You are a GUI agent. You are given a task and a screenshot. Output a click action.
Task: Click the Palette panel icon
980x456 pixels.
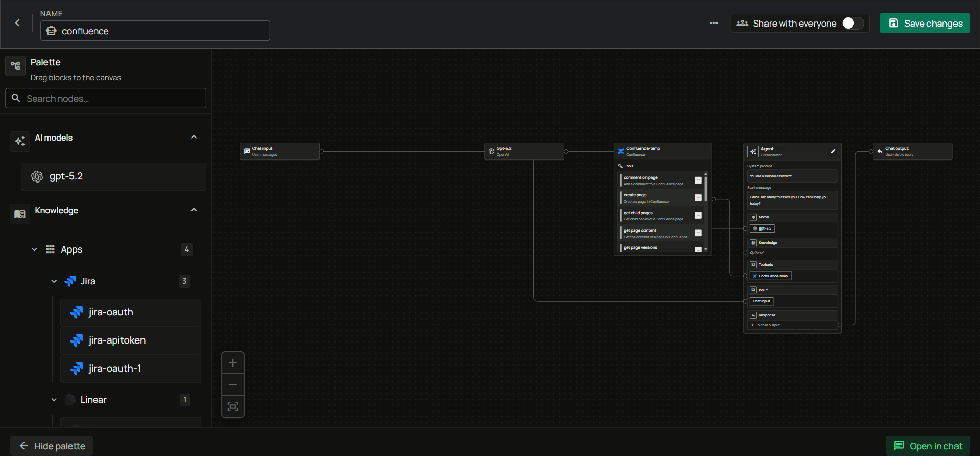[15, 65]
